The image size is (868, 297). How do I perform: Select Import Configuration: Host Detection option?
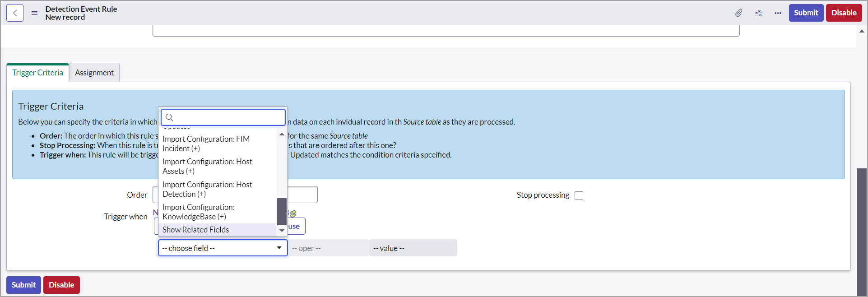pyautogui.click(x=207, y=189)
